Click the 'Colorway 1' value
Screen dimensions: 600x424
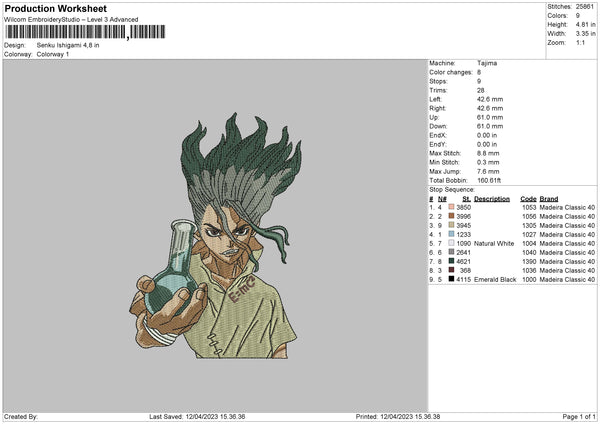pyautogui.click(x=53, y=54)
